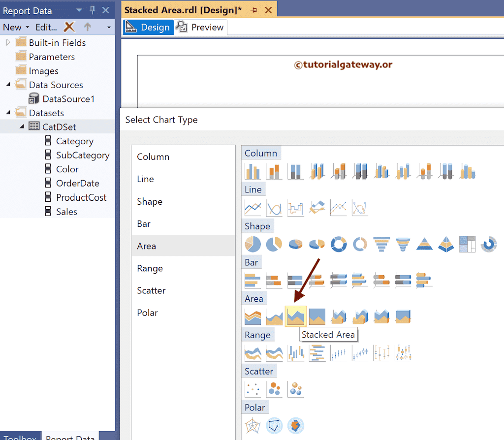This screenshot has height=440, width=504.
Task: Pick the 100% Stacked Column chart icon
Action: [x=295, y=171]
